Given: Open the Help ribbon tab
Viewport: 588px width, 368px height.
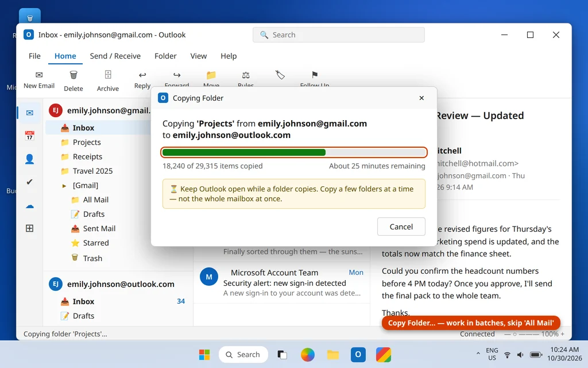Looking at the screenshot, I should coord(229,56).
